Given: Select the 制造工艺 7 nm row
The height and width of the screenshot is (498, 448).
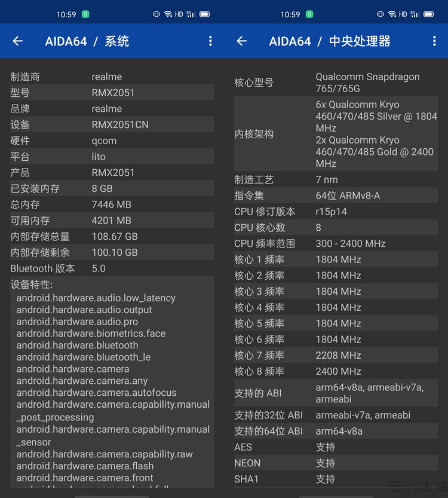Looking at the screenshot, I should click(336, 179).
